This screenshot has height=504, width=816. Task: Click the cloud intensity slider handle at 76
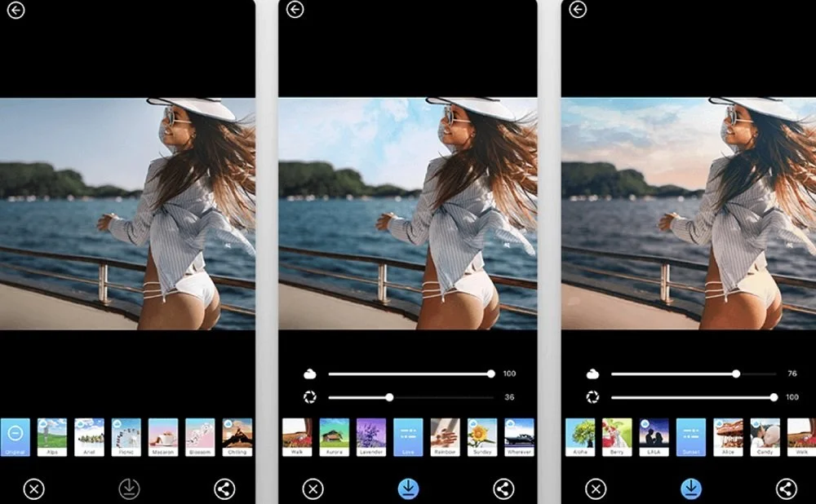[x=736, y=374]
